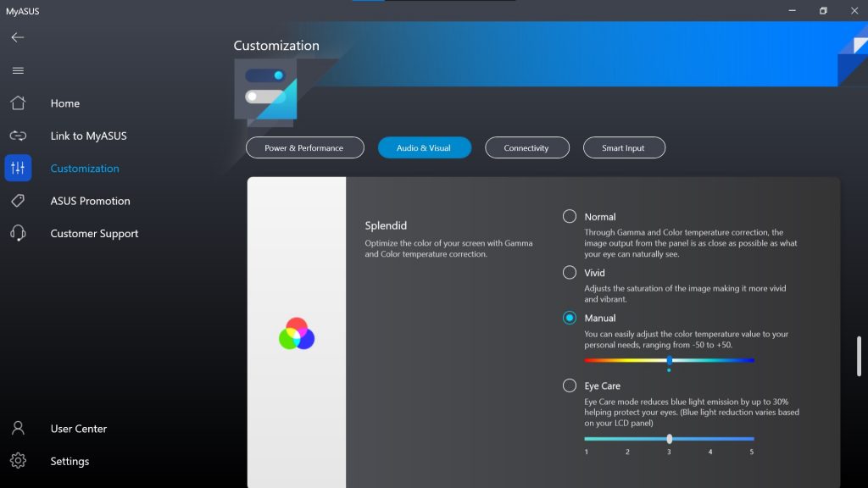Select Customization in the sidebar
The image size is (868, 488).
85,169
